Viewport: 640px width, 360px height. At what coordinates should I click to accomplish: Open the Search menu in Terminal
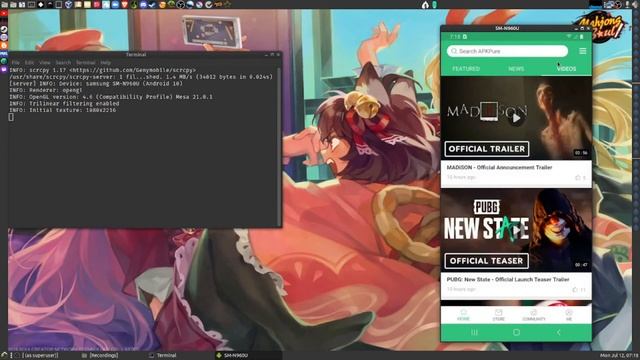pyautogui.click(x=63, y=62)
